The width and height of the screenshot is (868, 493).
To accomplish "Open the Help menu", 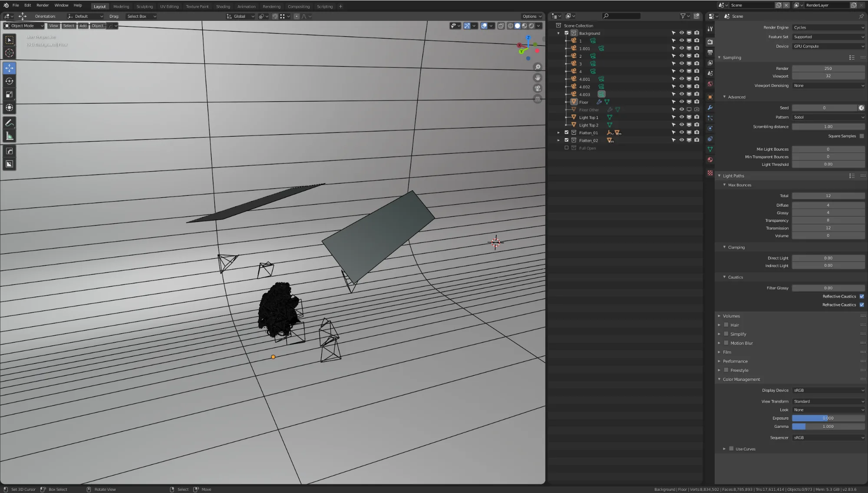I will tap(78, 5).
